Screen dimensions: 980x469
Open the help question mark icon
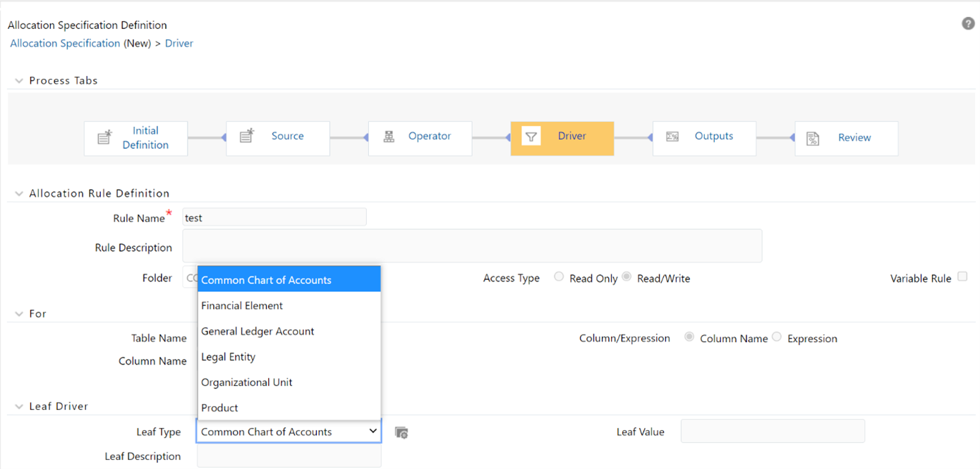[968, 24]
